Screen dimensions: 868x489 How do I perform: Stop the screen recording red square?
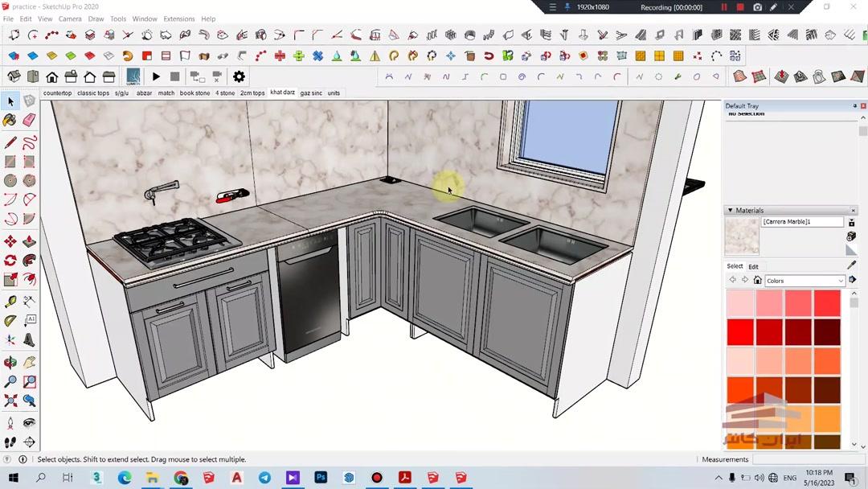740,7
